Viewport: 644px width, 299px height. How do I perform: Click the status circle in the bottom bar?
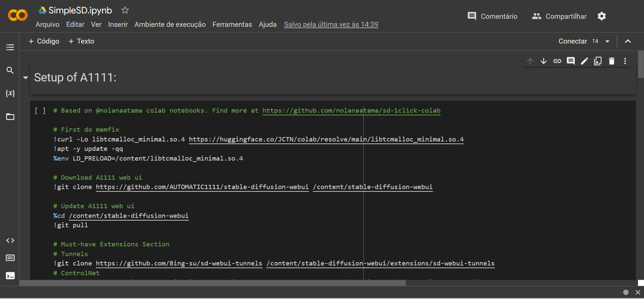pos(626,293)
